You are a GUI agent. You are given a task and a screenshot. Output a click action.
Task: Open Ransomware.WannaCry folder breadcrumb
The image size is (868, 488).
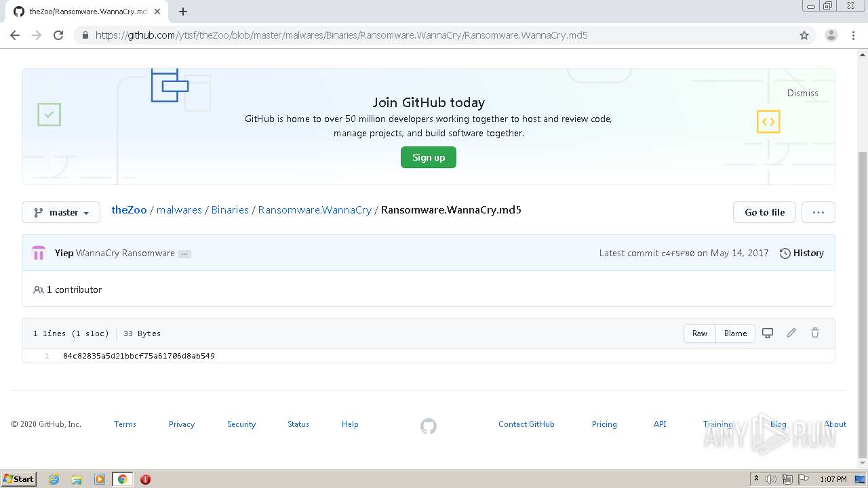coord(315,210)
